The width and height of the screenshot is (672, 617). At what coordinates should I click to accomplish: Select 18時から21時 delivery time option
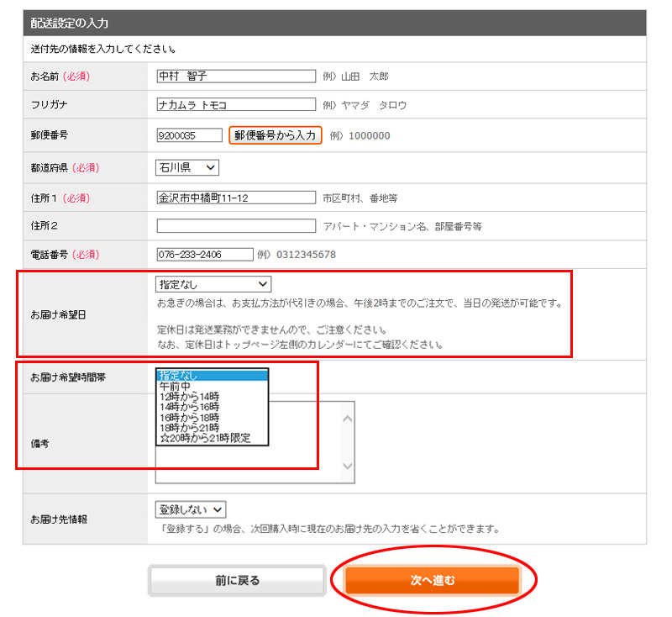(x=213, y=428)
